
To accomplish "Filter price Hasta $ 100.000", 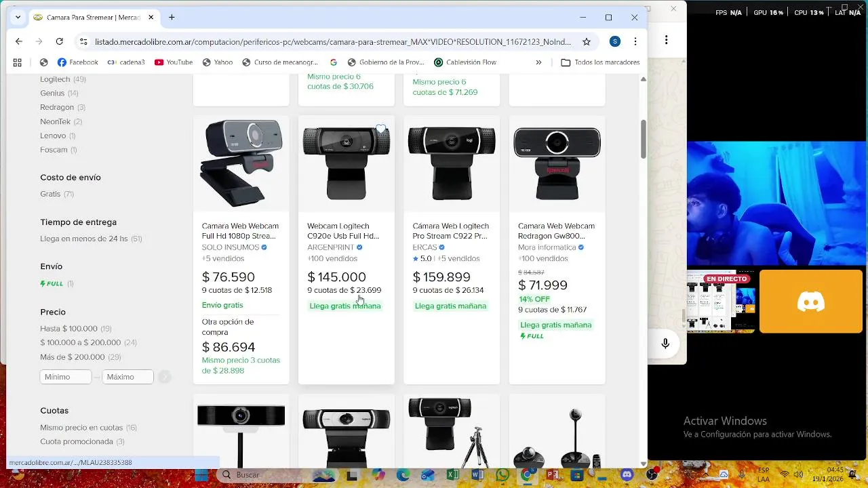I will point(76,329).
